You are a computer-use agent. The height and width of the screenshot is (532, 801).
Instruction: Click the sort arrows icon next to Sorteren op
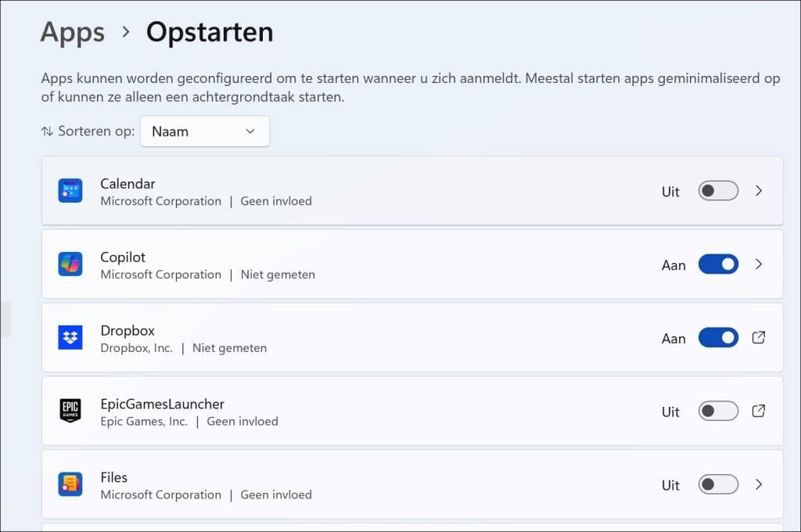point(45,131)
